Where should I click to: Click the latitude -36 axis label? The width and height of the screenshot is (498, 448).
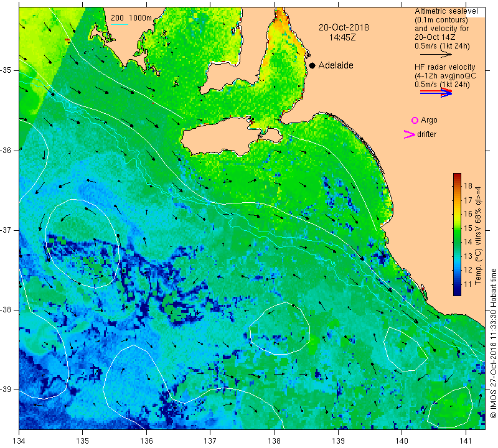pos(6,150)
